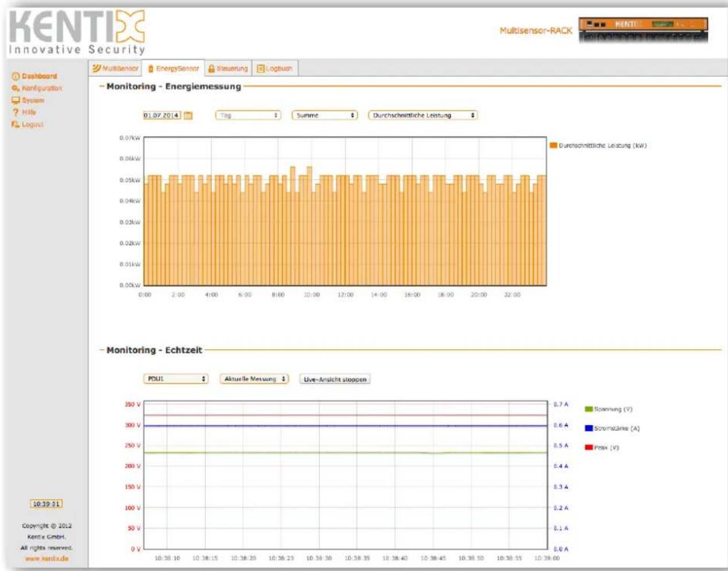The width and height of the screenshot is (728, 571).
Task: Click the 10:39:01 clock display
Action: point(46,504)
